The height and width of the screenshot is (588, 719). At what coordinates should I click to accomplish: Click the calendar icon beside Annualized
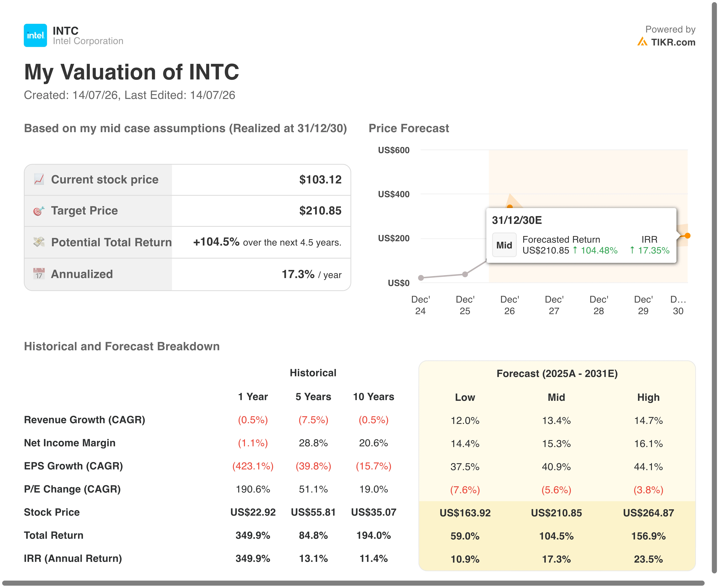click(39, 274)
